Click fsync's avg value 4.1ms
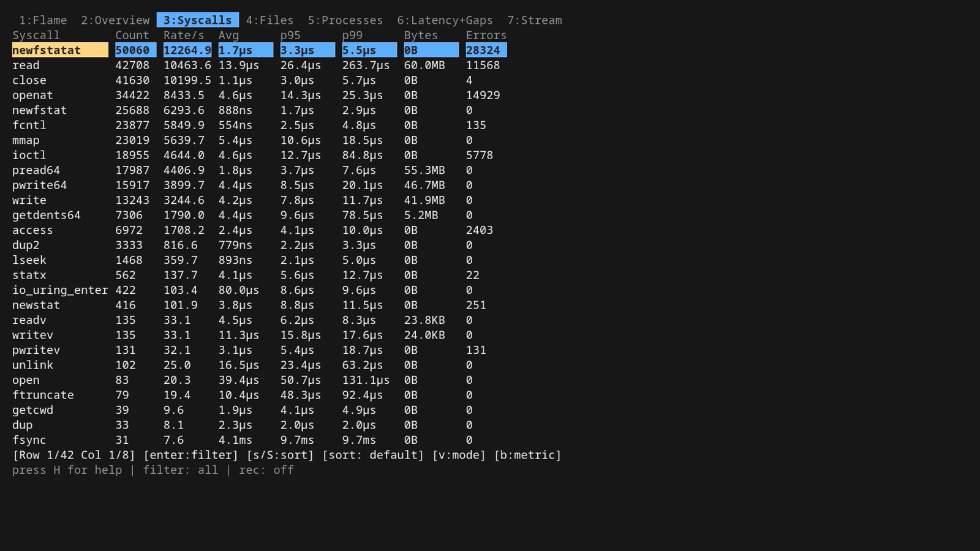The width and height of the screenshot is (980, 551). (x=235, y=440)
